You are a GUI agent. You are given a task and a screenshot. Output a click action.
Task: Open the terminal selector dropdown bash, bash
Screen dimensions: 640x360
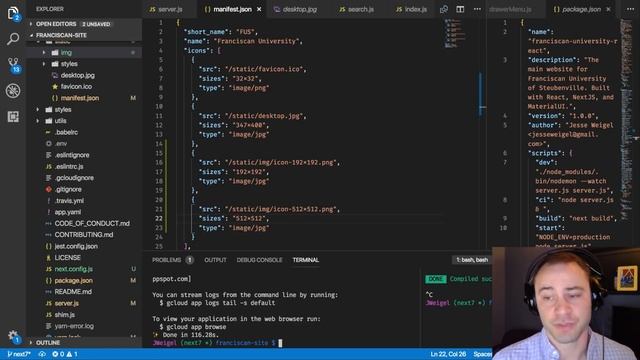tap(472, 260)
